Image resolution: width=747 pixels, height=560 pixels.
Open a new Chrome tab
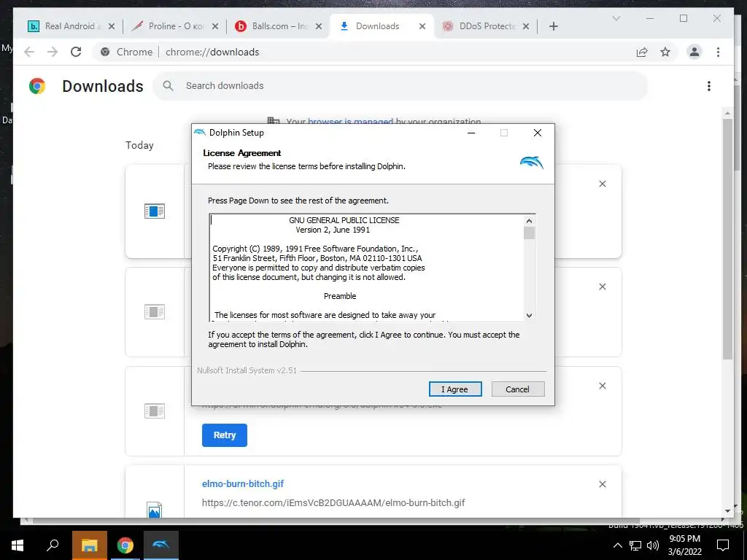554,26
